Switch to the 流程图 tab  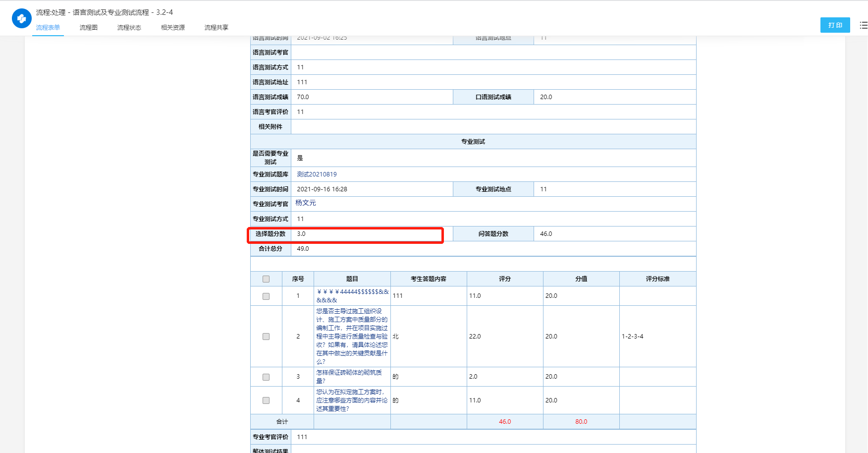[x=89, y=27]
